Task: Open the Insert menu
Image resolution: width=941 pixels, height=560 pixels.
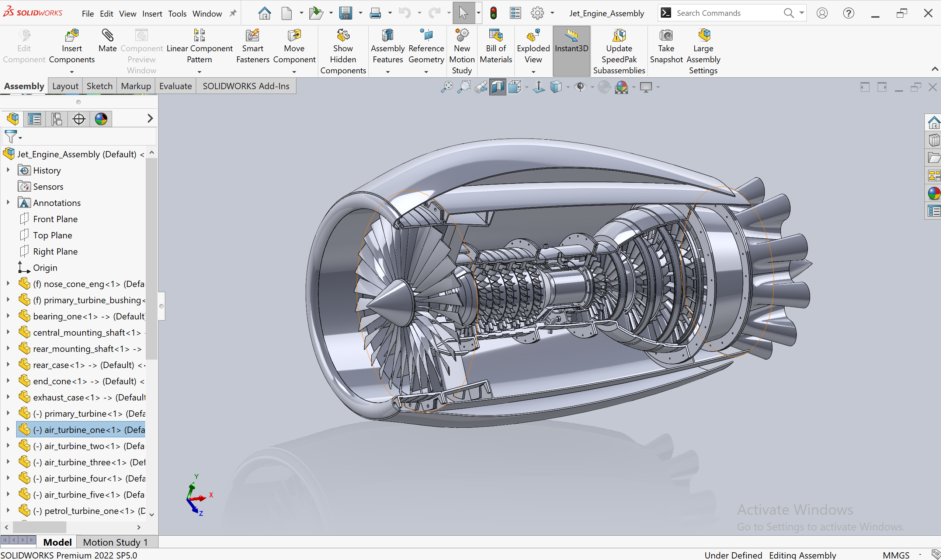Action: click(152, 14)
